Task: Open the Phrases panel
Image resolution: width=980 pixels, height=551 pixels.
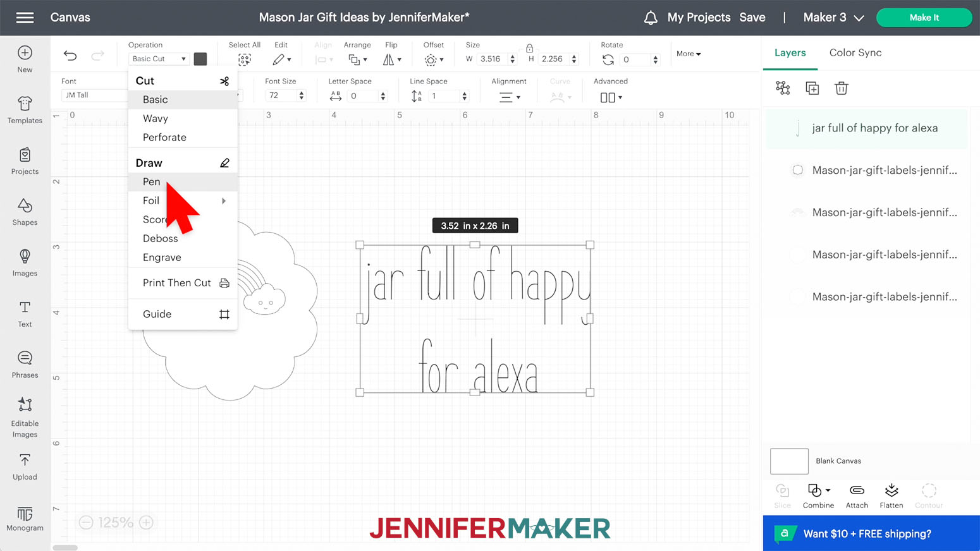Action: click(x=25, y=365)
